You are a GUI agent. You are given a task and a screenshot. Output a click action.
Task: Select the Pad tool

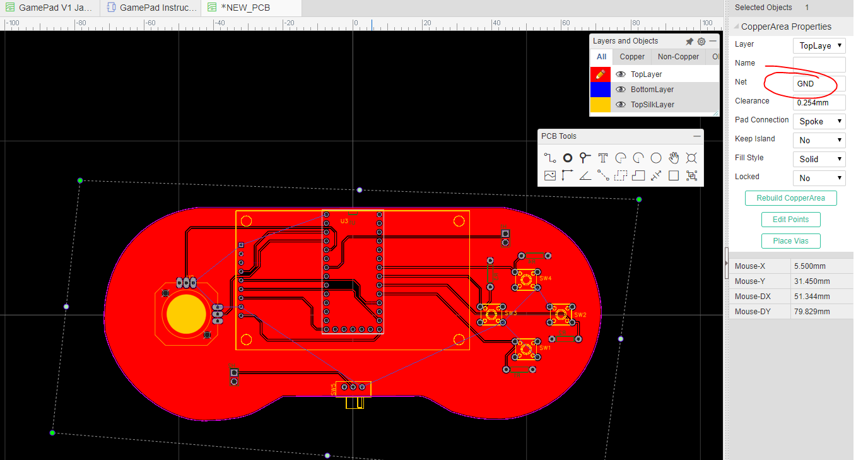[567, 158]
